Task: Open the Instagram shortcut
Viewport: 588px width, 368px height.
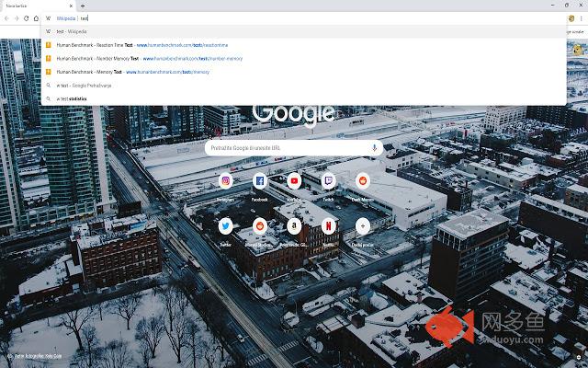Action: click(x=225, y=181)
